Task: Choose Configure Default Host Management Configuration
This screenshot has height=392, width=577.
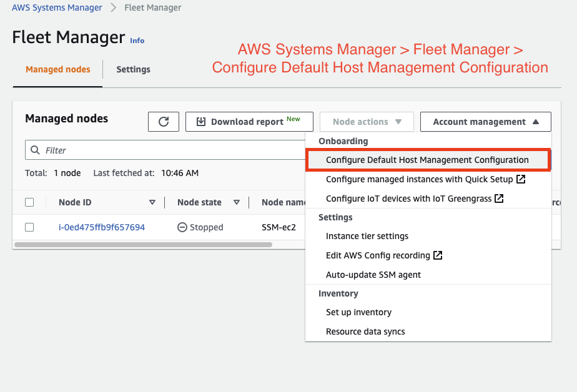Action: [427, 160]
